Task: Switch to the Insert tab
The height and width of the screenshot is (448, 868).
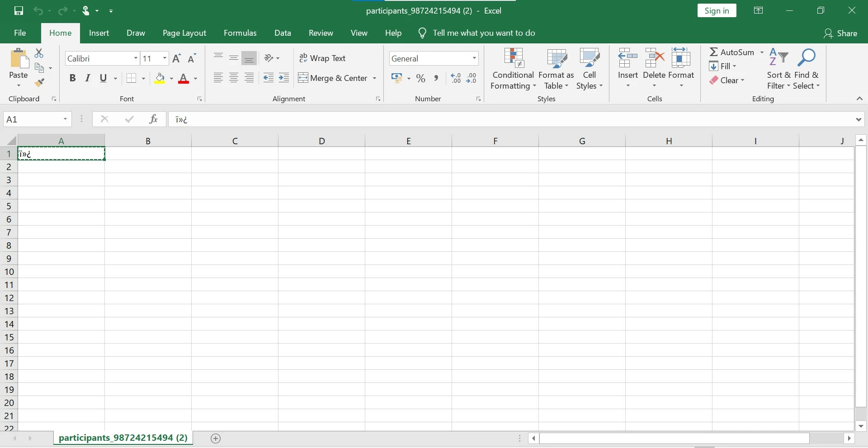Action: [99, 33]
